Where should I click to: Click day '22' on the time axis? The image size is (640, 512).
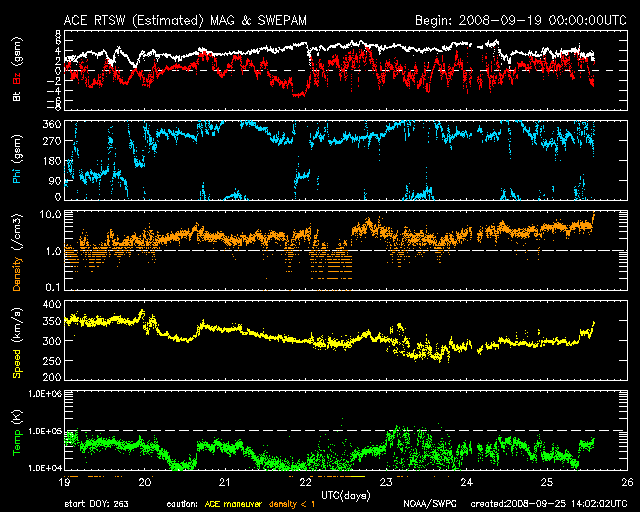tap(306, 482)
